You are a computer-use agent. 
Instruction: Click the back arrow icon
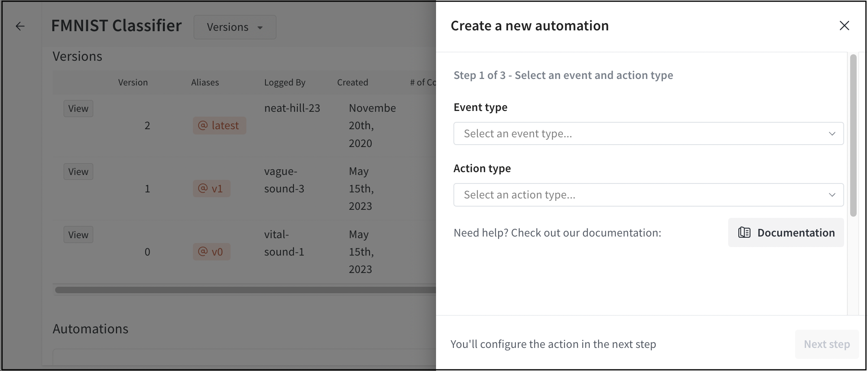(20, 26)
